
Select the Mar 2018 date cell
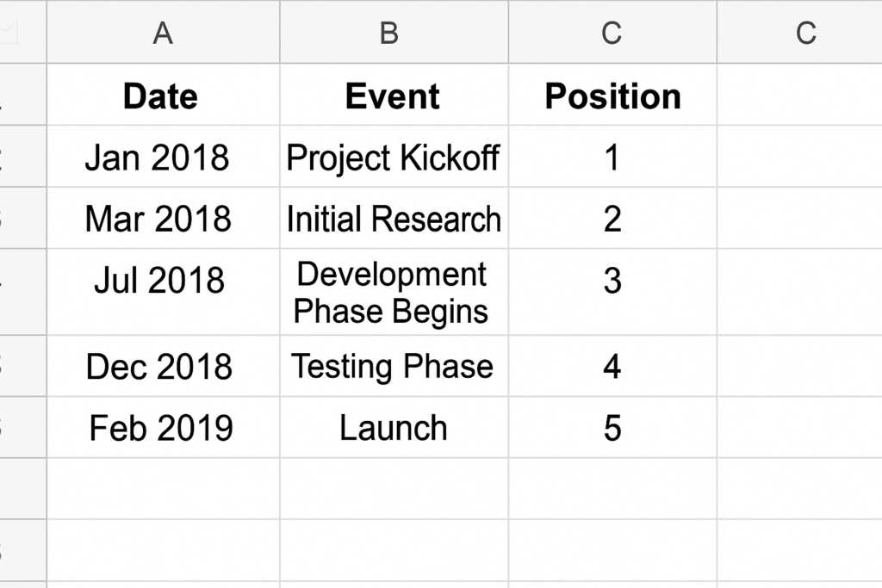click(x=158, y=219)
